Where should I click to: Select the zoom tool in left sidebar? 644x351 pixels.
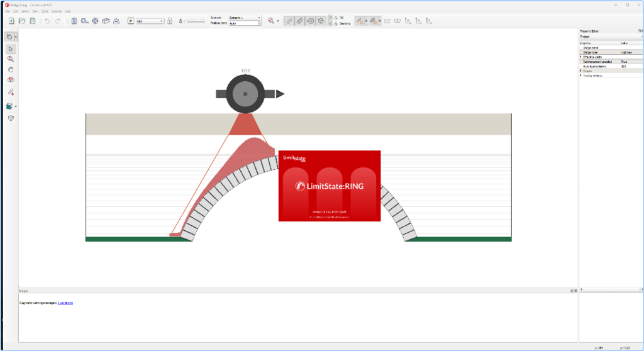point(11,59)
